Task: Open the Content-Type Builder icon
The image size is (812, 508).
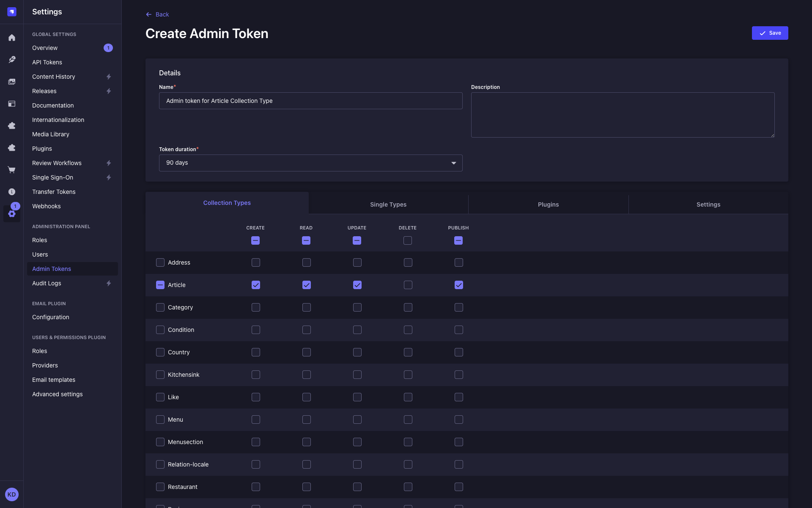Action: pyautogui.click(x=12, y=104)
